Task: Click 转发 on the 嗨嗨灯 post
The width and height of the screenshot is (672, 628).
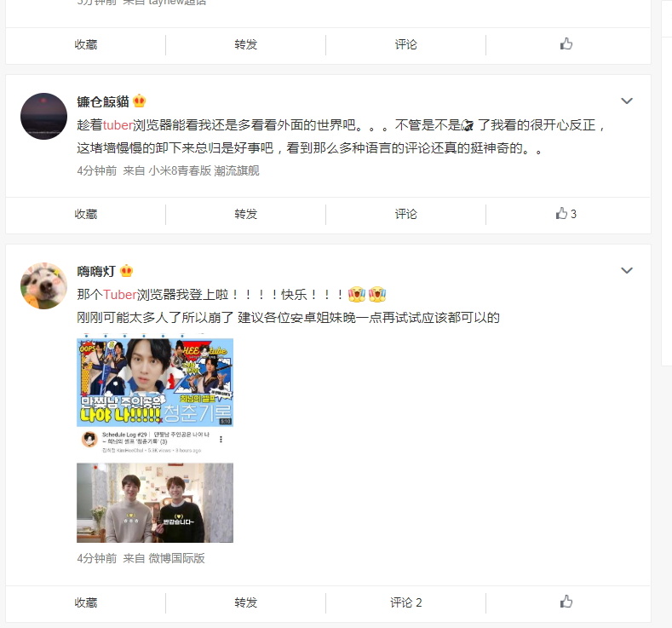Action: tap(245, 602)
